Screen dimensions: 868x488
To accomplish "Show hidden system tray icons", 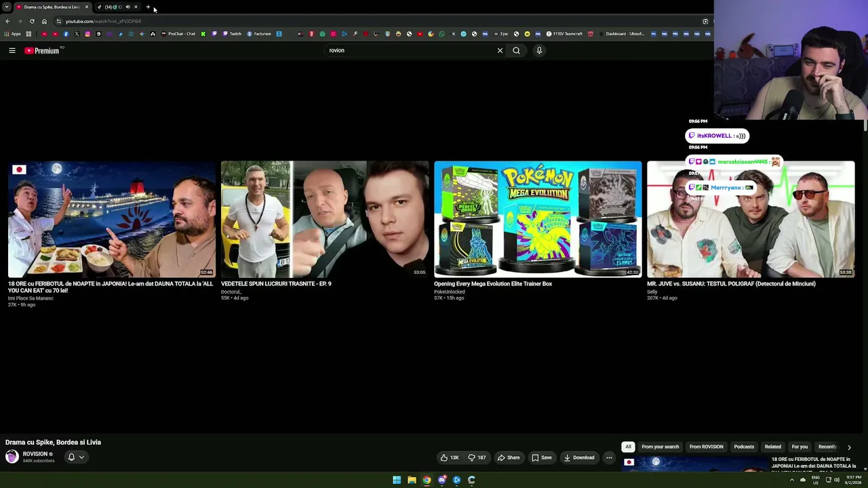I will tap(791, 480).
